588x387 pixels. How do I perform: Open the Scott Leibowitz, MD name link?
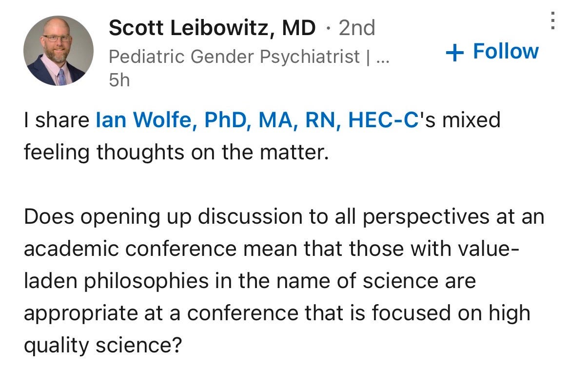(x=212, y=28)
